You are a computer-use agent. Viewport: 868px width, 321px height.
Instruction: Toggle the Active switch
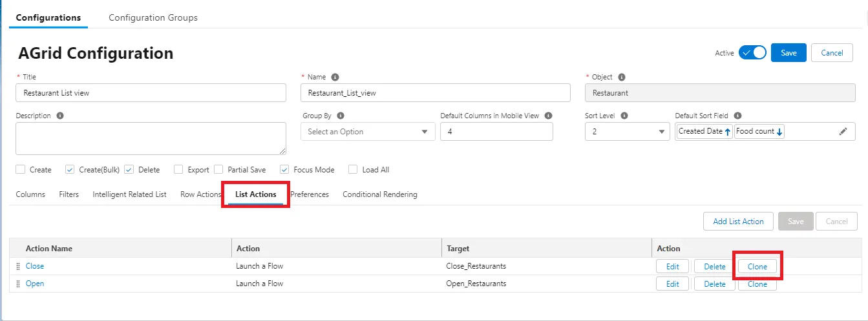click(x=752, y=53)
